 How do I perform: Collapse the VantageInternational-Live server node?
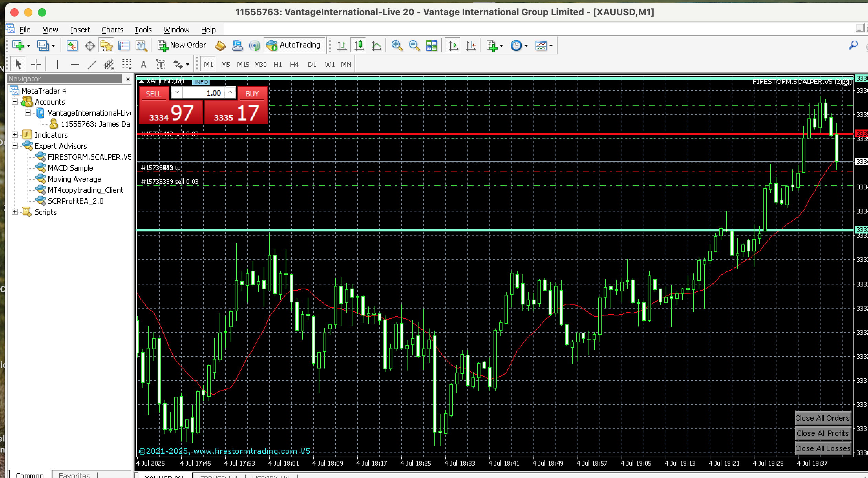(28, 113)
